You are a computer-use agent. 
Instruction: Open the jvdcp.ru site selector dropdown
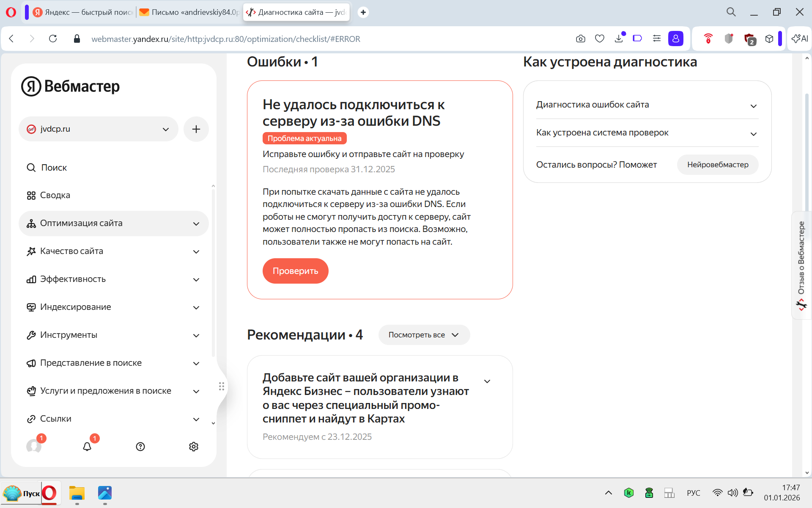pos(98,129)
